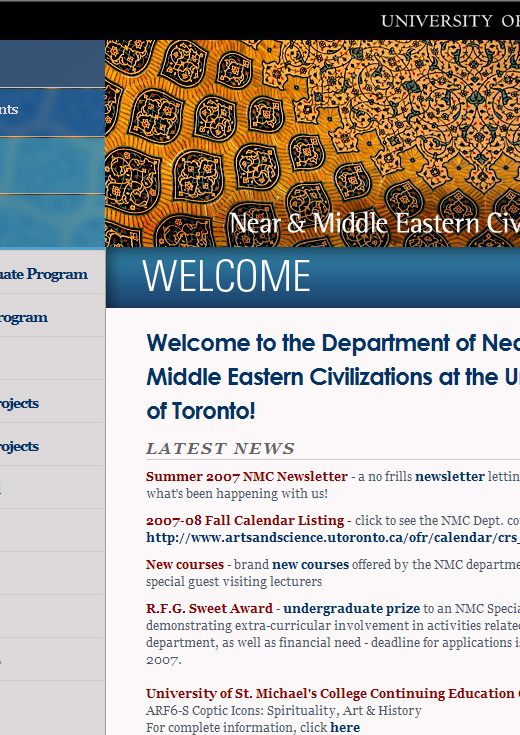Click the 'Welcome to the Department' headline

pyautogui.click(x=333, y=377)
